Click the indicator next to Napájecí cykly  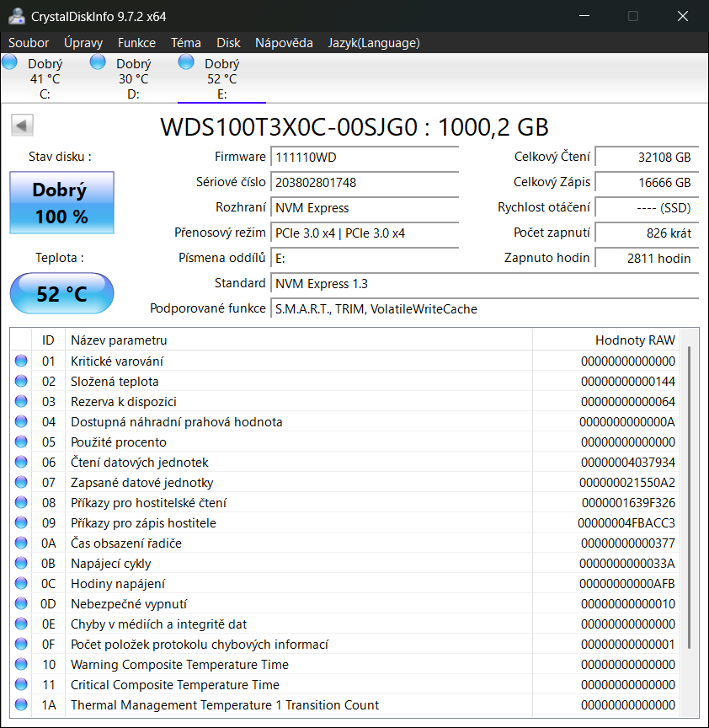pos(20,563)
